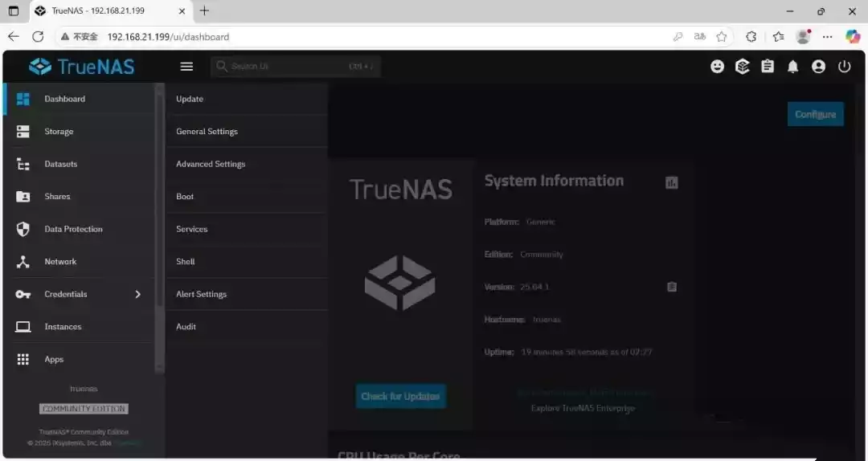Screen dimensions: 868x461
Task: Open System Information reports chart icon
Action: pos(671,182)
